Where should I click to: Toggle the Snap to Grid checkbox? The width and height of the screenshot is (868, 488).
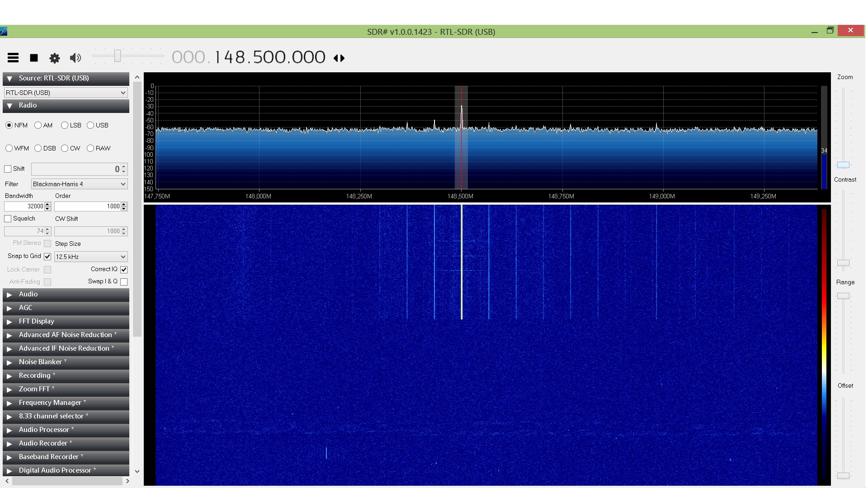click(x=47, y=256)
